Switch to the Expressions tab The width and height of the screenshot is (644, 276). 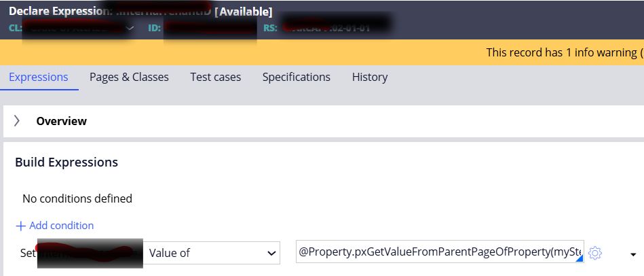pyautogui.click(x=39, y=77)
